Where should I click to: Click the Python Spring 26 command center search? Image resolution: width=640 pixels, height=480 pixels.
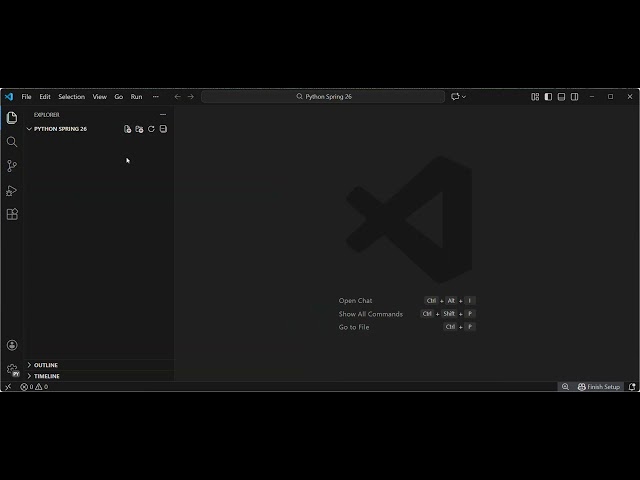[323, 97]
